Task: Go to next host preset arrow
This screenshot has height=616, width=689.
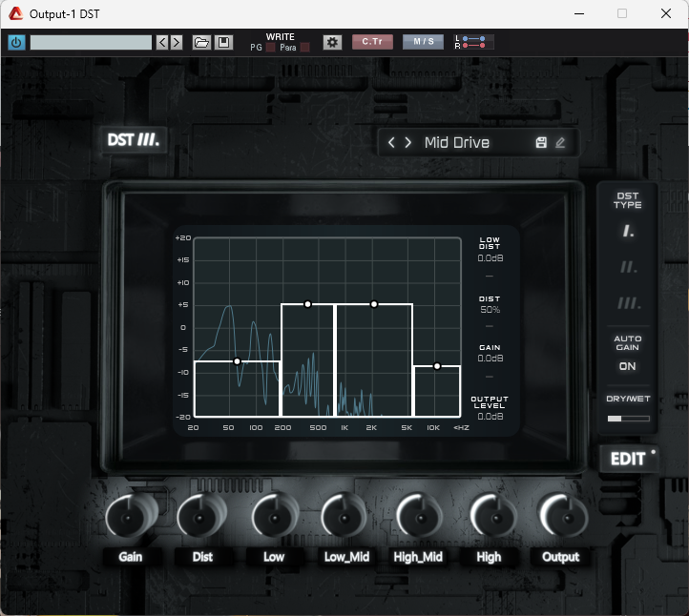Action: pos(177,43)
